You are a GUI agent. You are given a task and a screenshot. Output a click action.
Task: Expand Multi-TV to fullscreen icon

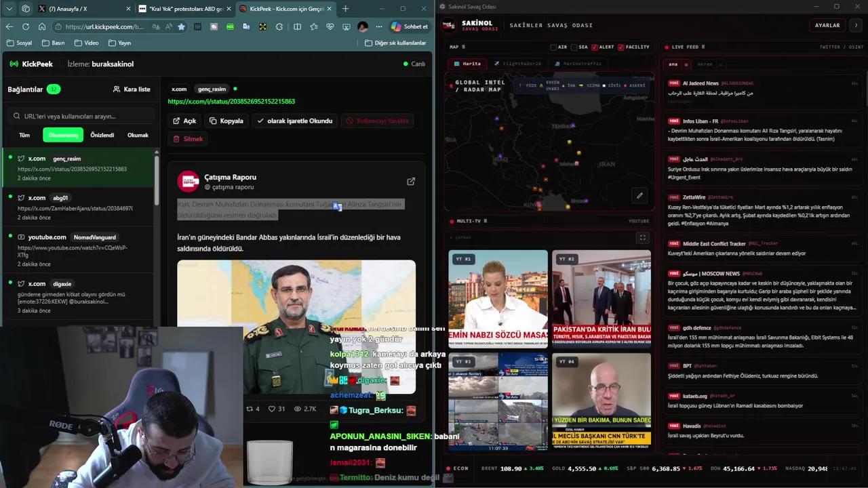[x=643, y=238]
